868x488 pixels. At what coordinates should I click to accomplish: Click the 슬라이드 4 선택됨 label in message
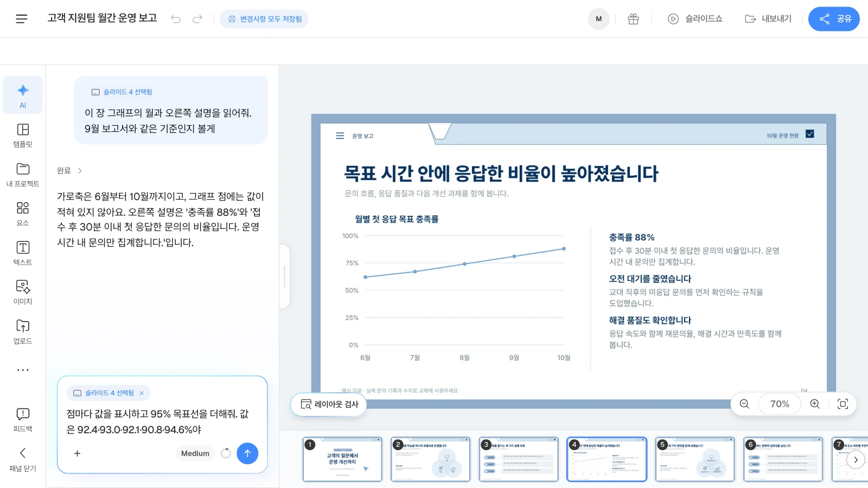click(x=127, y=92)
